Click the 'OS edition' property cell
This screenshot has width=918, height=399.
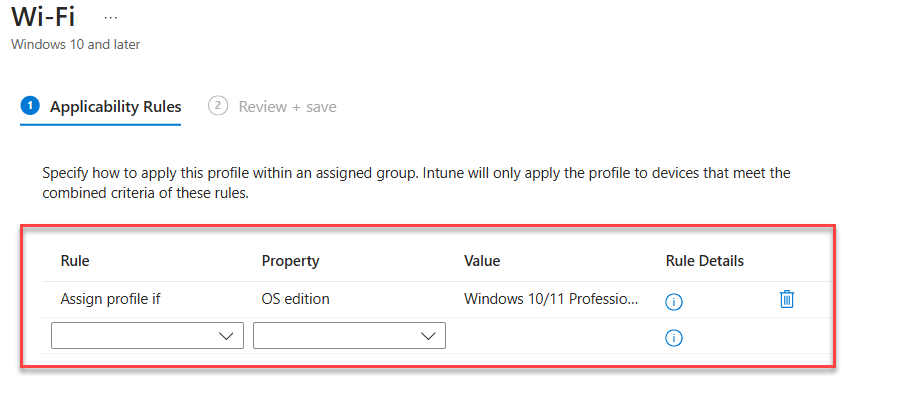(x=296, y=299)
